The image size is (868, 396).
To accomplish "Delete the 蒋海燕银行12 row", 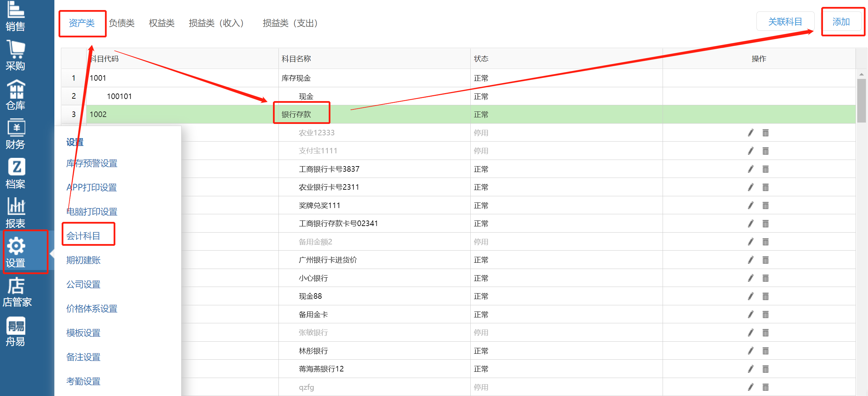I will [765, 369].
